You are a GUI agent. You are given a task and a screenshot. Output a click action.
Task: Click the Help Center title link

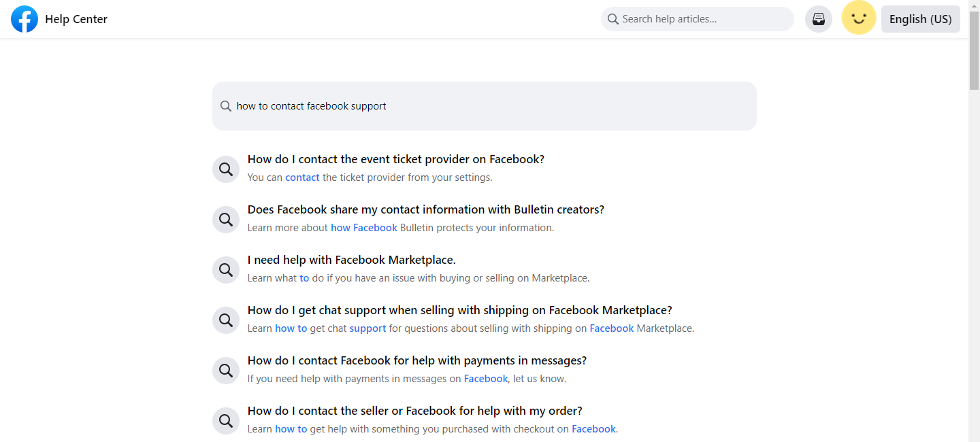(76, 19)
